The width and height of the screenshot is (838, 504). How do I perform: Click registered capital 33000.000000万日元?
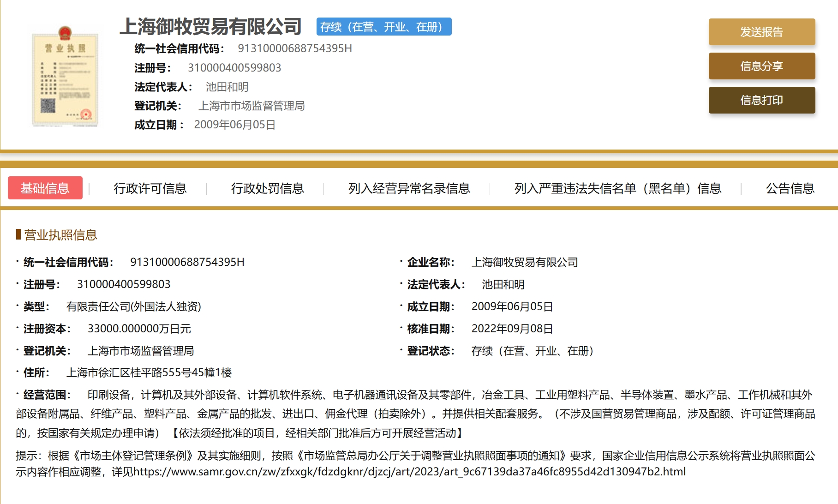coord(139,329)
